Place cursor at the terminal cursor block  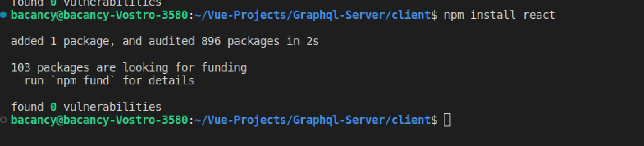tap(447, 120)
